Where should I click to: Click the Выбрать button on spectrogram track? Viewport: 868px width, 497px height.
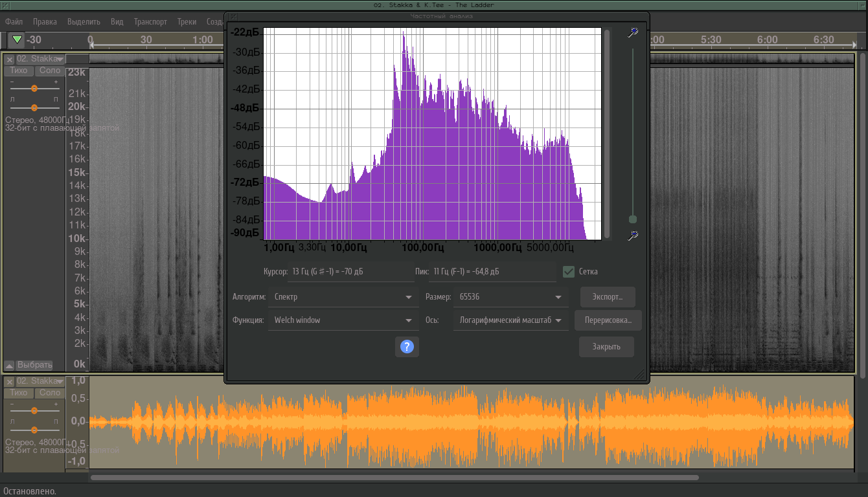coord(34,365)
